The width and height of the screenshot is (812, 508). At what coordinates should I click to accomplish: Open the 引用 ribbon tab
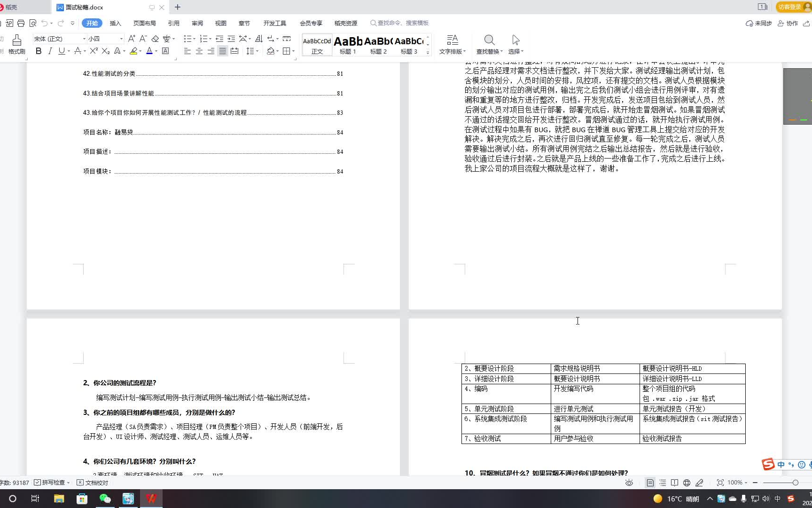click(173, 23)
